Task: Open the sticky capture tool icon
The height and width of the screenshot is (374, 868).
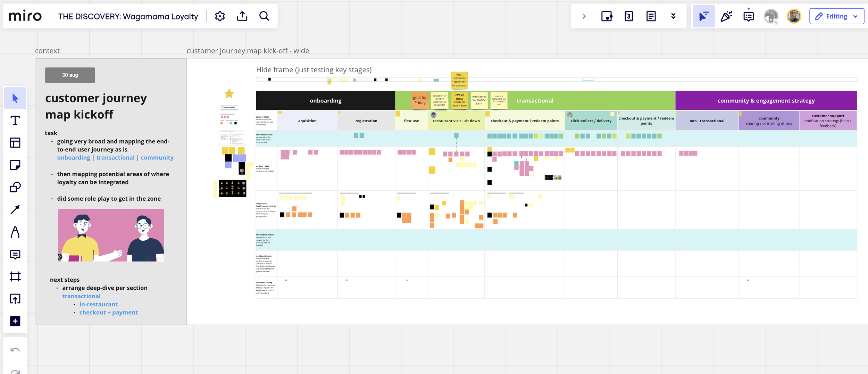Action: point(607,16)
